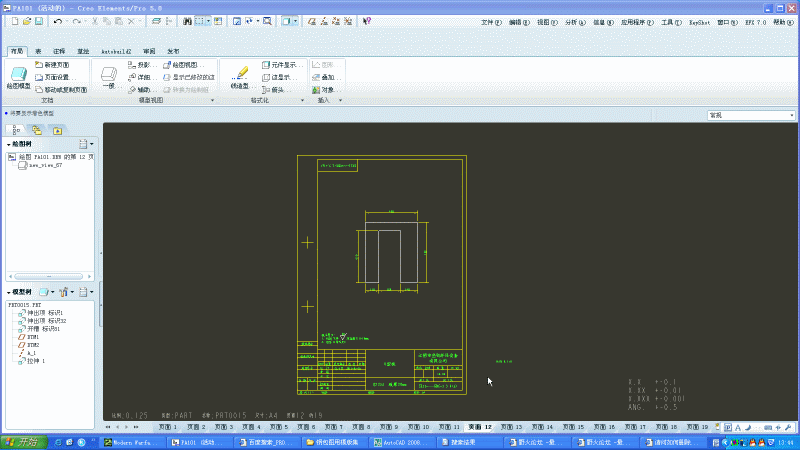The width and height of the screenshot is (800, 450).
Task: Expand the Insert group arrow
Action: coord(340,101)
